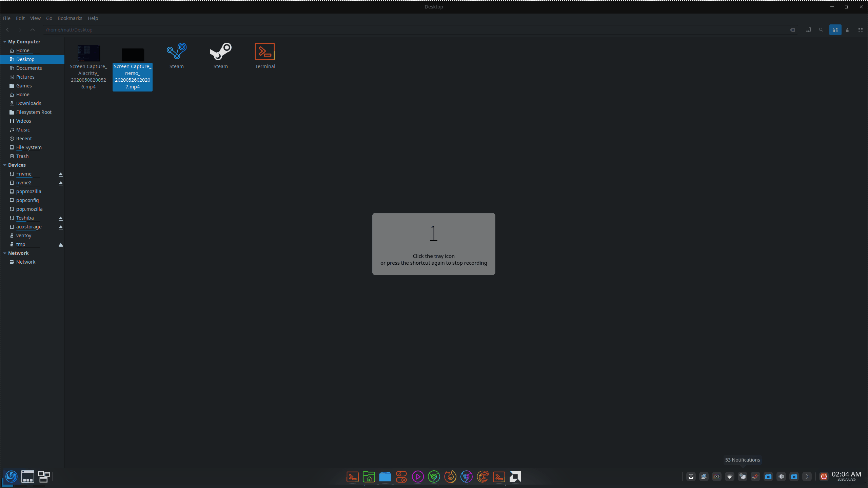The height and width of the screenshot is (488, 868).
Task: Expand the hidden tray icons arrow
Action: (x=807, y=477)
